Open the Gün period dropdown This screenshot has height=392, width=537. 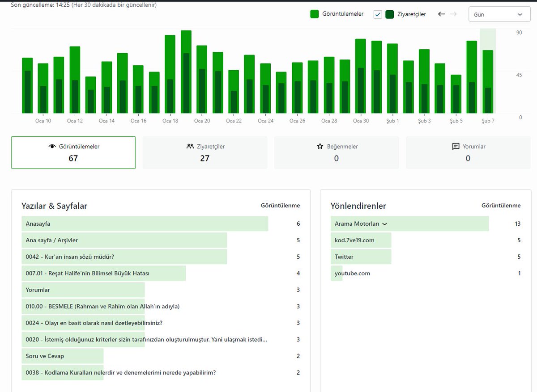click(x=499, y=14)
